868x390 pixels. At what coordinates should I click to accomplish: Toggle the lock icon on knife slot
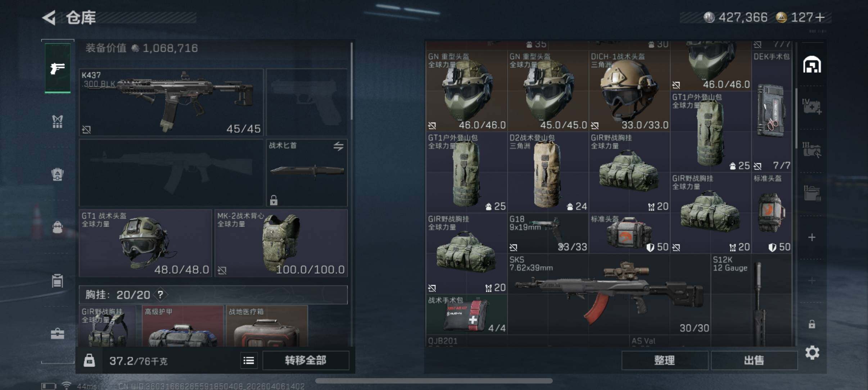(273, 200)
